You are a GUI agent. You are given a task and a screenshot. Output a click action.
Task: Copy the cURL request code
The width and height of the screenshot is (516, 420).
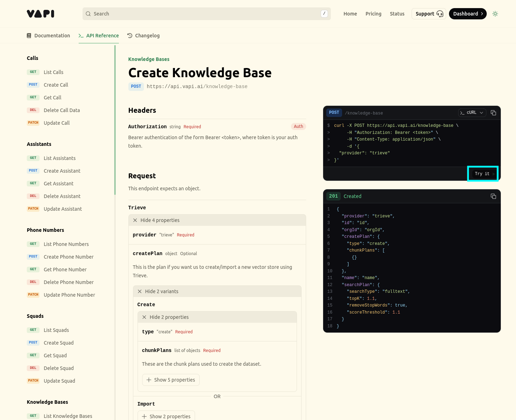click(493, 113)
